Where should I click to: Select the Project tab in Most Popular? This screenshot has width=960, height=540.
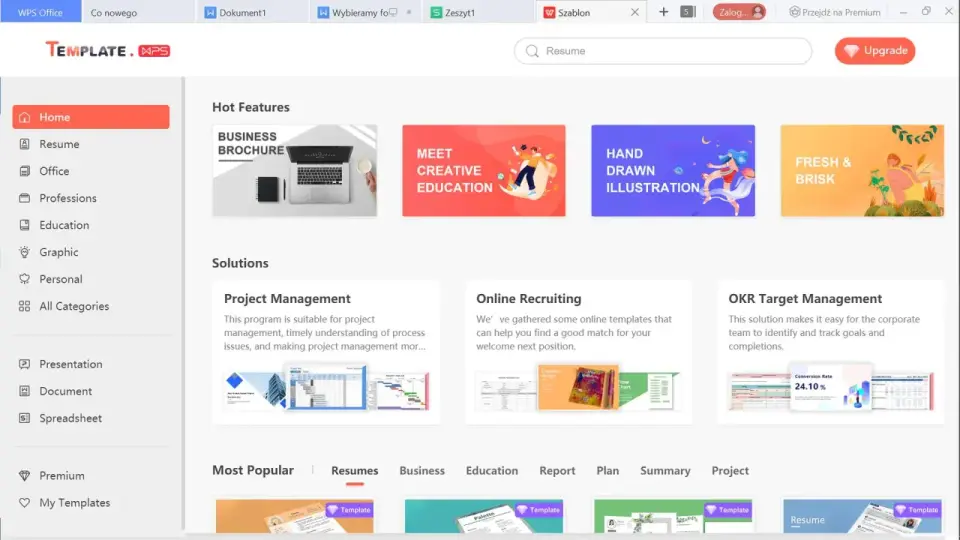pyautogui.click(x=730, y=471)
